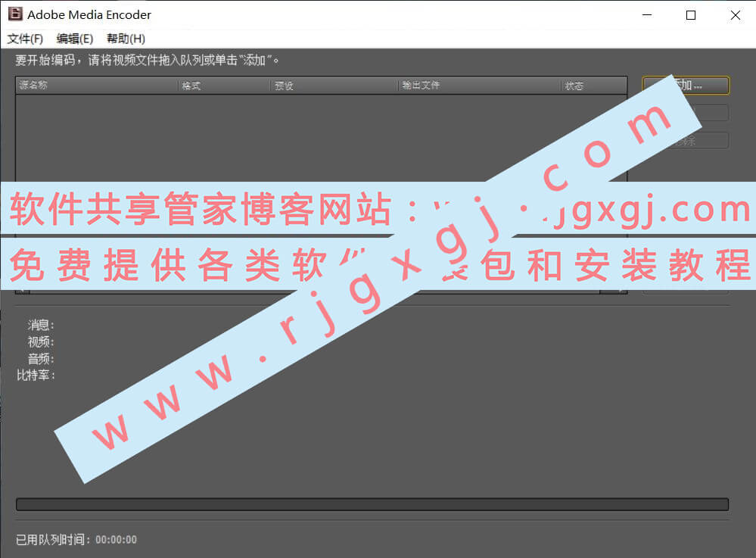Screen dimensions: 756x558
Task: Click the Adobe Media Encoder title bar icon
Action: pos(15,14)
